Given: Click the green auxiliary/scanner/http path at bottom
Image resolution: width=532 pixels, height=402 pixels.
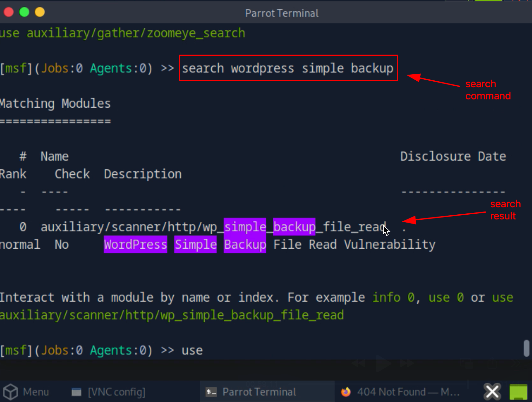Looking at the screenshot, I should (172, 315).
